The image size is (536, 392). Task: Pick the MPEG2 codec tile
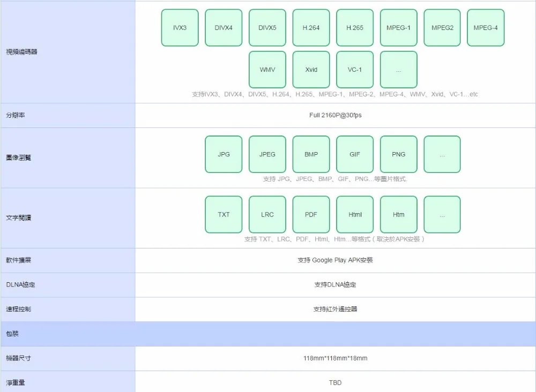[x=442, y=28]
